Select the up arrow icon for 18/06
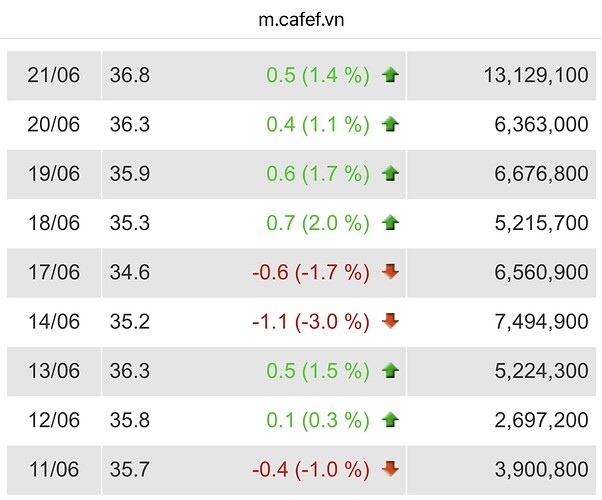Screen dimensions: 602x500 tap(390, 223)
